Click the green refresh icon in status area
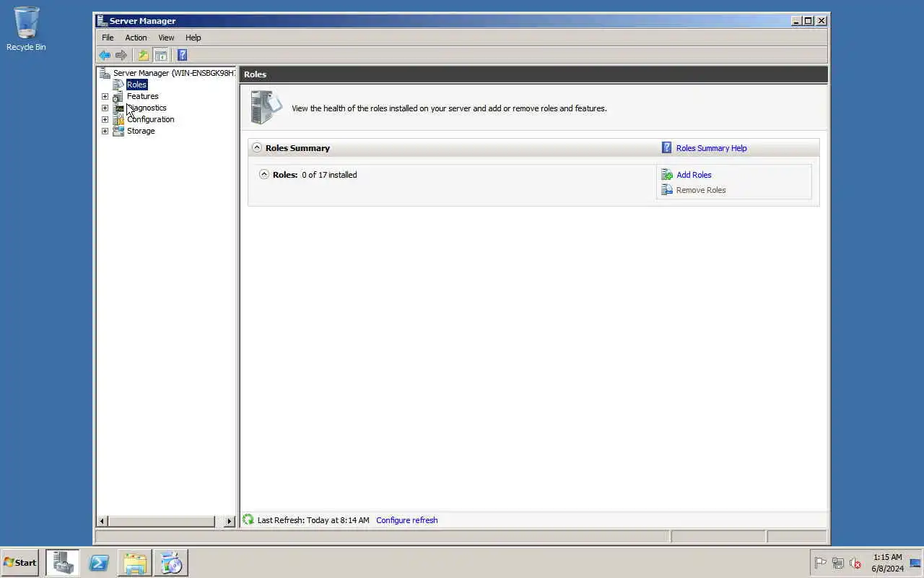924x578 pixels. pyautogui.click(x=248, y=519)
